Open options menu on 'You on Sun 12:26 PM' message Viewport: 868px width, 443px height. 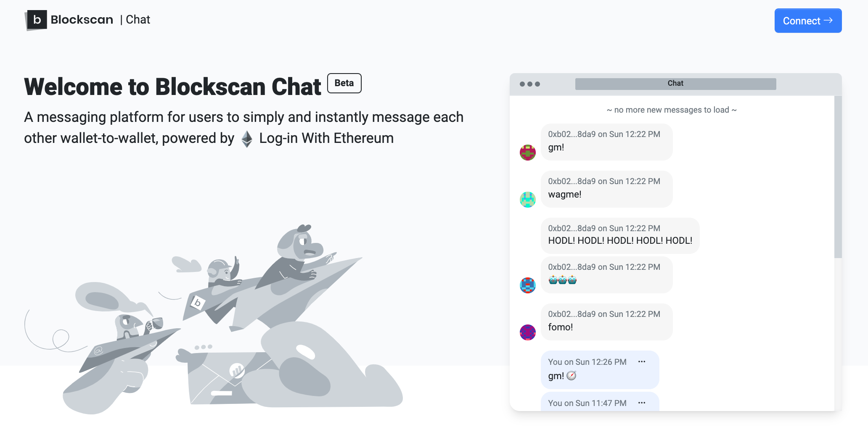641,361
